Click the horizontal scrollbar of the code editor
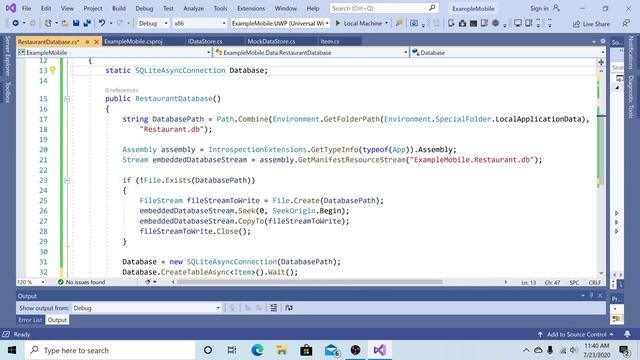640x360 pixels. 309,282
